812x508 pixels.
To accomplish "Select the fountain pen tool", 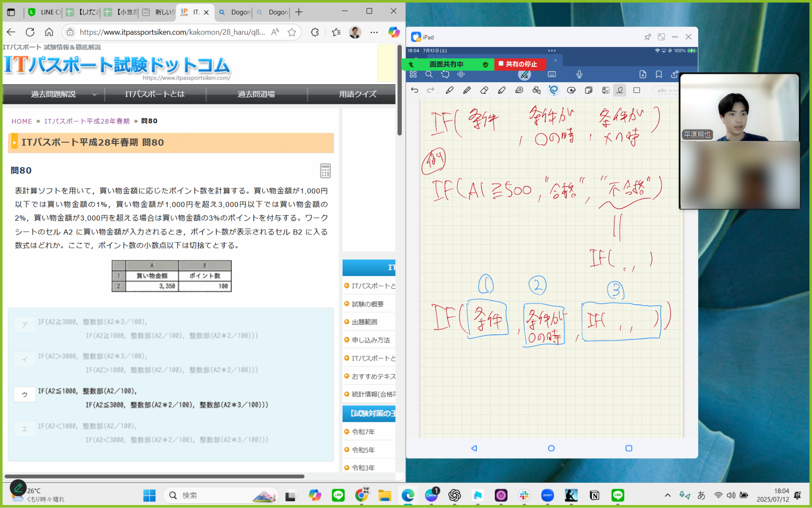I will pyautogui.click(x=449, y=90).
